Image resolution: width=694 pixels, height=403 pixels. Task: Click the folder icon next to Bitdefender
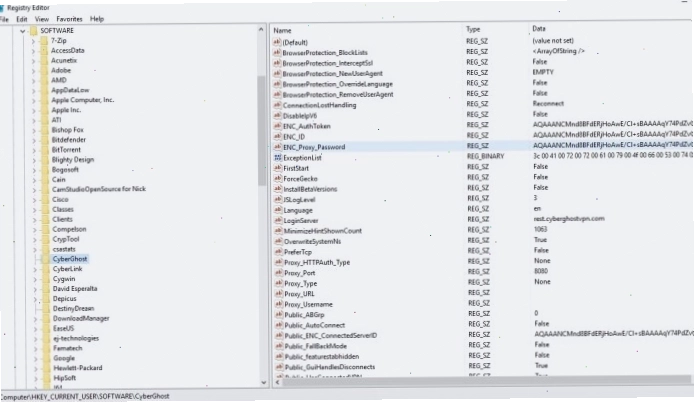(x=45, y=140)
